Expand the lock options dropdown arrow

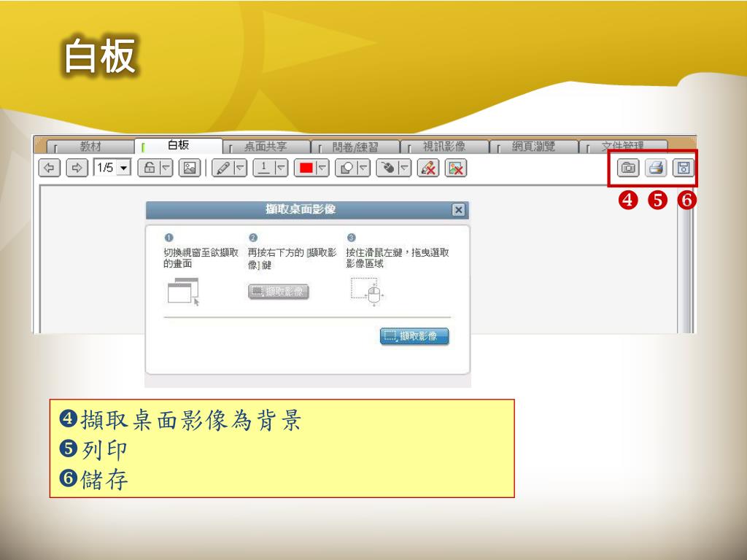click(x=166, y=168)
